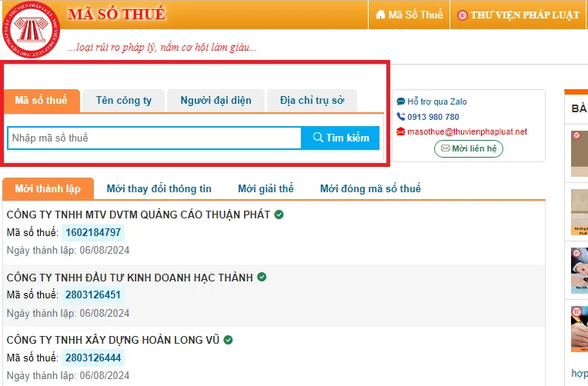This screenshot has width=588, height=386.
Task: View the Mới đóng mã số thuế tab
Action: click(370, 188)
